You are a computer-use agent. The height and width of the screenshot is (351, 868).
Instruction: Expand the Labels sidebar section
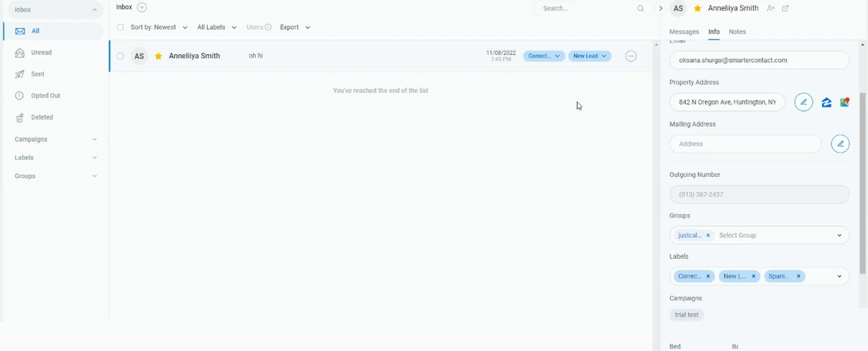pos(56,158)
